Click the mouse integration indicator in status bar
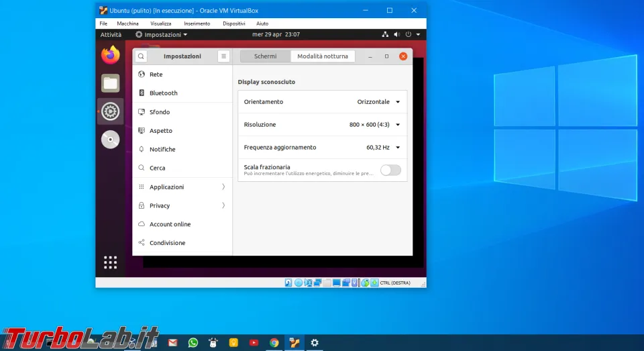644x351 pixels. 365,283
